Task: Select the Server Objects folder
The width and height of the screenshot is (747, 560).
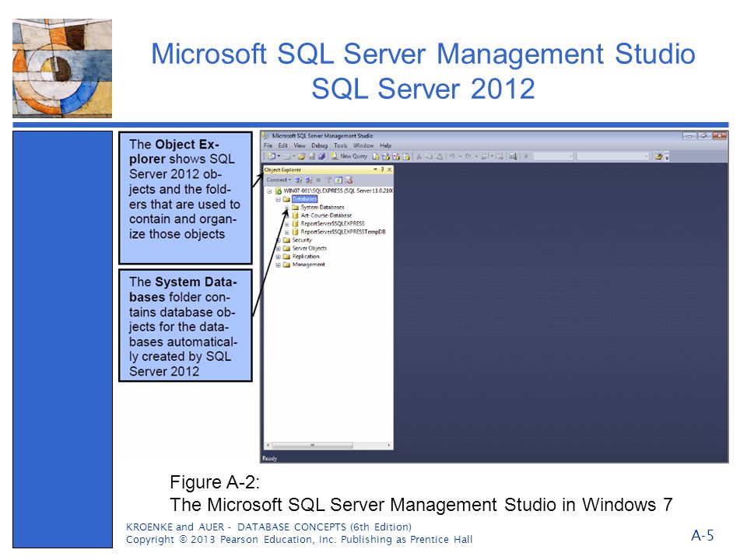Action: point(310,248)
